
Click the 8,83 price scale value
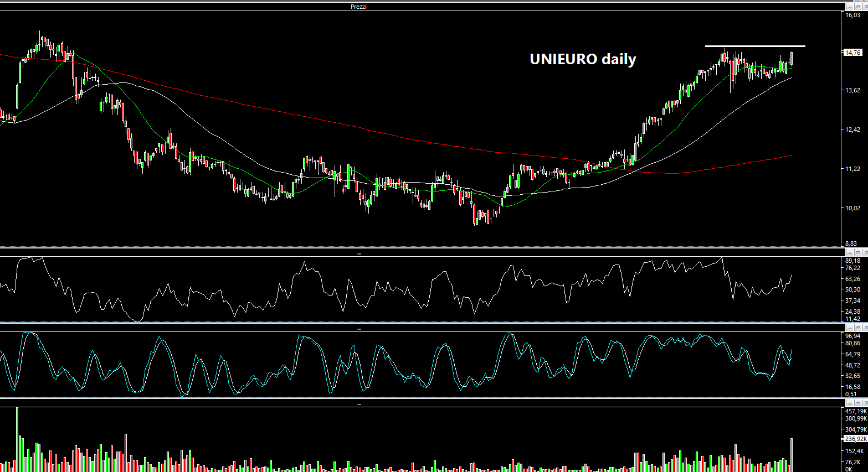click(851, 243)
